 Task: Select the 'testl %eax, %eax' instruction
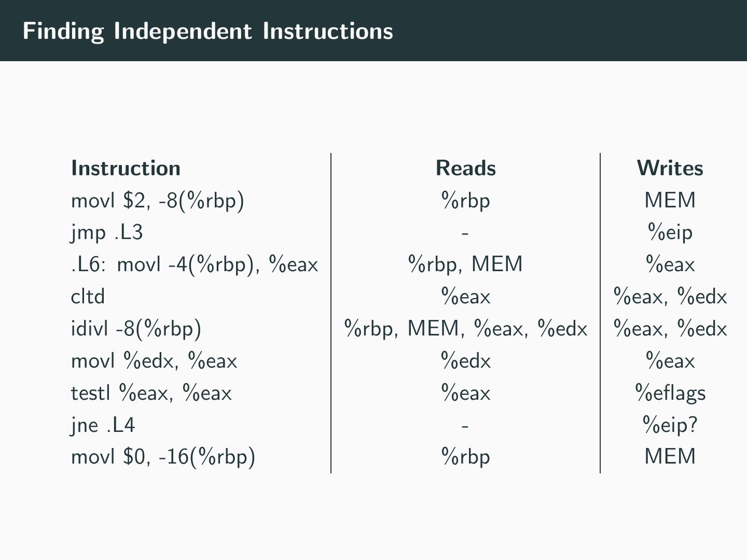click(151, 393)
